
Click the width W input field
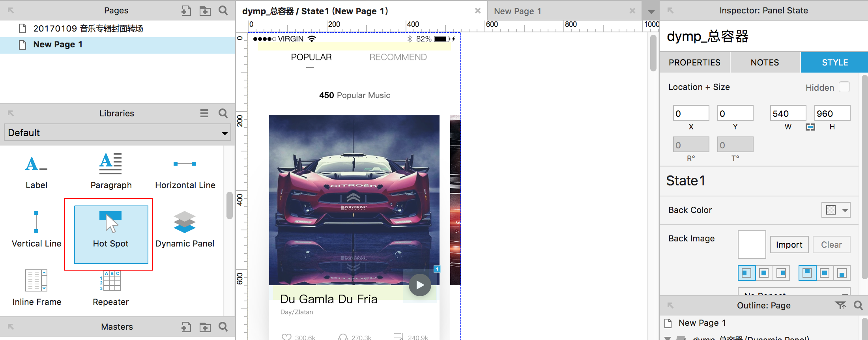point(788,113)
